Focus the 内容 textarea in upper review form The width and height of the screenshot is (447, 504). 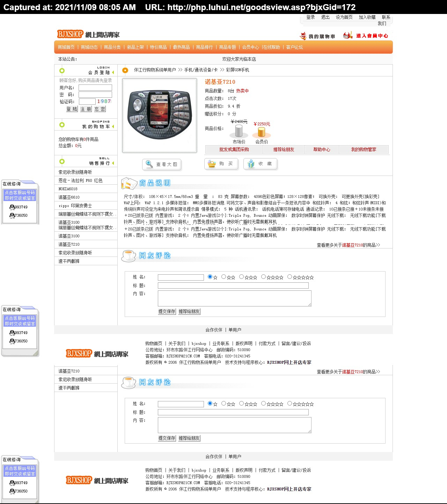[x=235, y=298]
